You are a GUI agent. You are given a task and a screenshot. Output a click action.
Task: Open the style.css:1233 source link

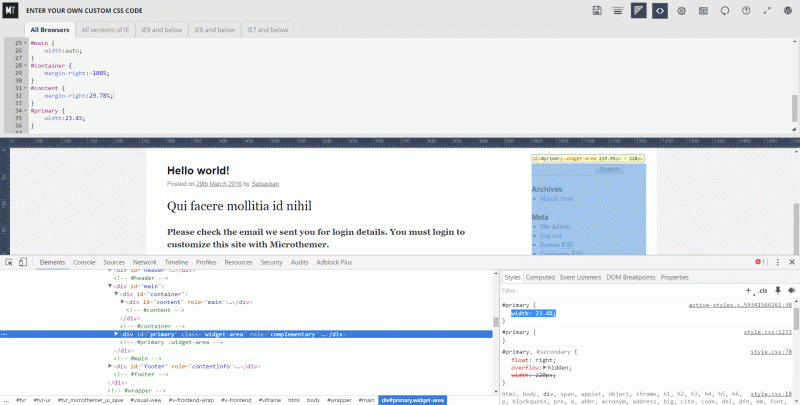click(x=767, y=333)
